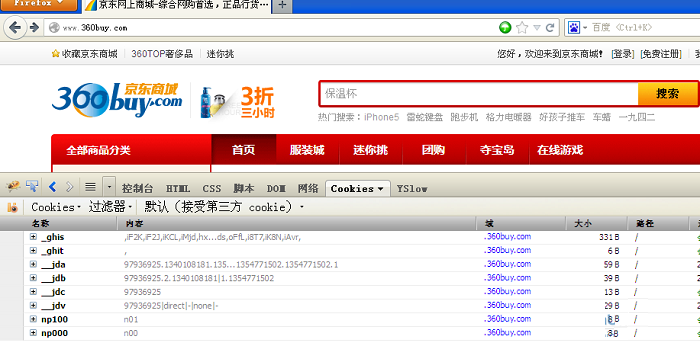
Task: Click the 360buy.com 京东商城 logo
Action: 117,100
